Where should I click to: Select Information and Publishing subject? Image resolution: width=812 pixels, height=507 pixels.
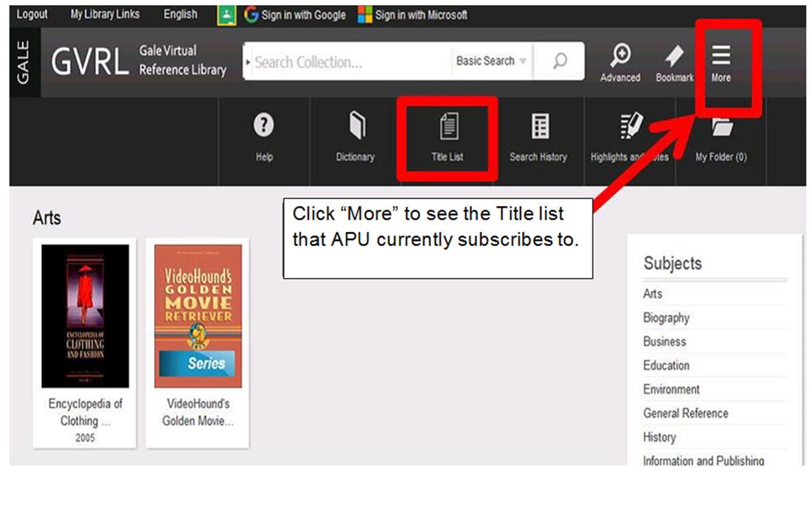[703, 460]
